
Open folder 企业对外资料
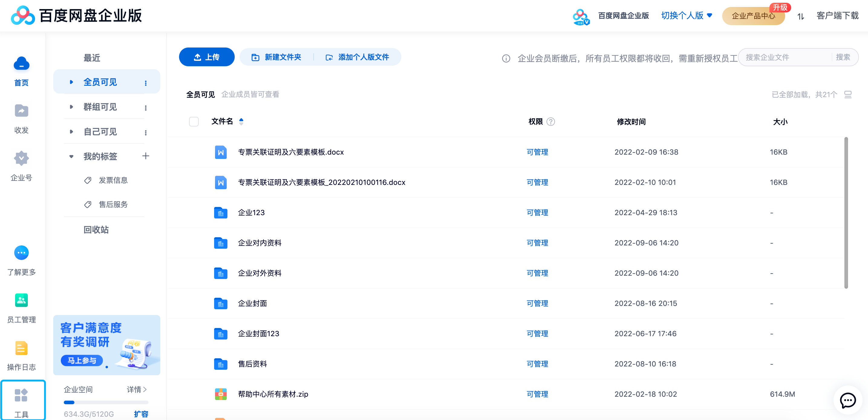(259, 273)
